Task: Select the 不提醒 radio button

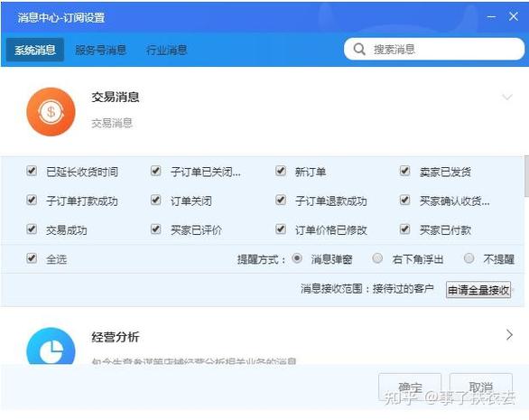Action: click(x=469, y=258)
